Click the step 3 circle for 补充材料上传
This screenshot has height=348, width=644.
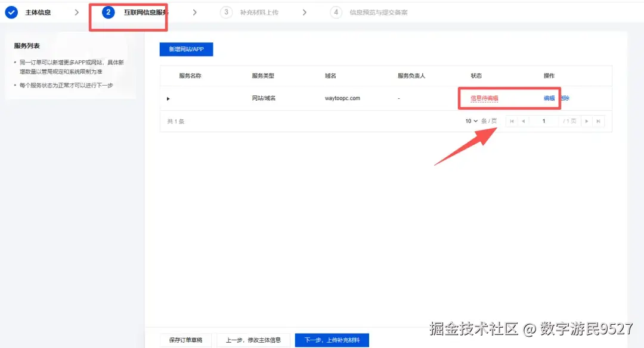(x=225, y=11)
